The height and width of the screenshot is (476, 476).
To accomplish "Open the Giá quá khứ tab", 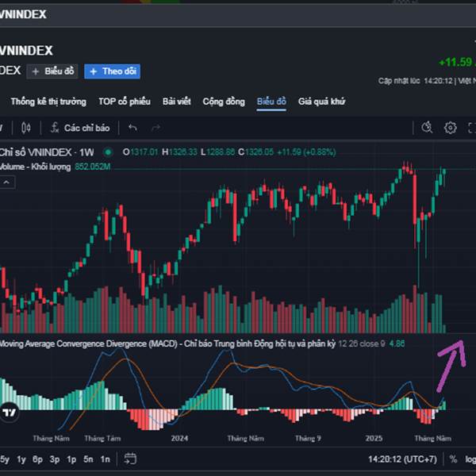I will pyautogui.click(x=322, y=102).
